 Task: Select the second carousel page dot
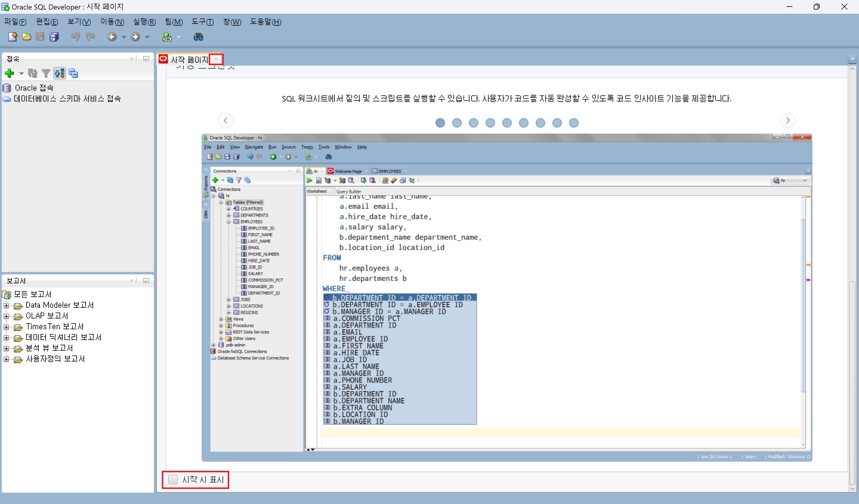pos(457,123)
